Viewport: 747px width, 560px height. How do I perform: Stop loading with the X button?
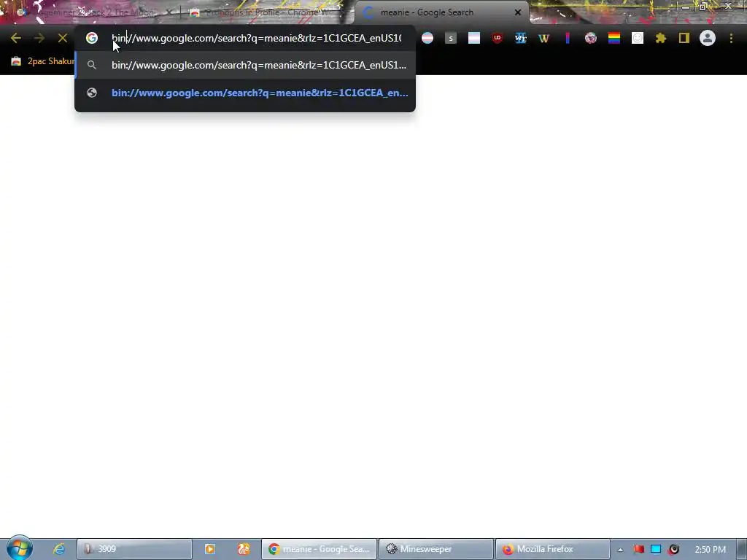pos(63,38)
